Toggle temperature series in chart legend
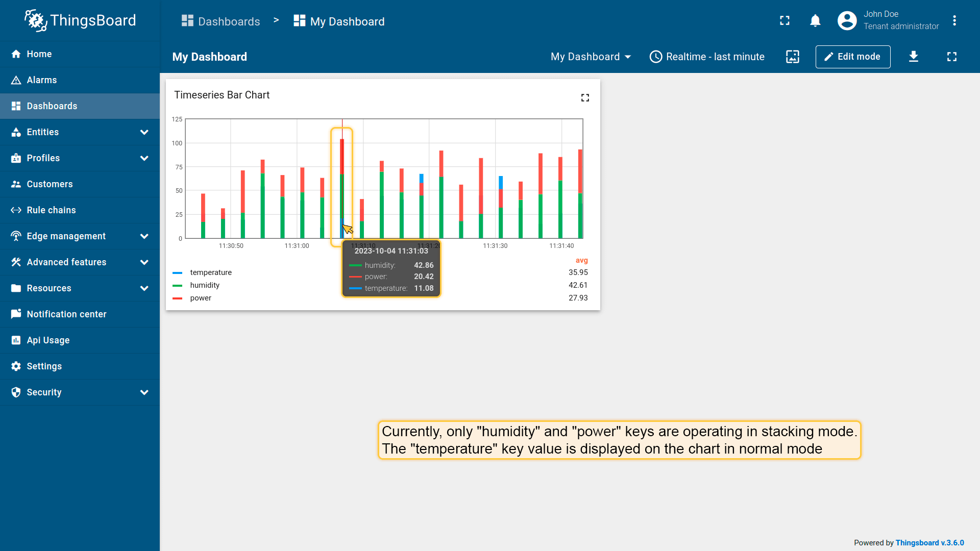The image size is (980, 551). (211, 272)
